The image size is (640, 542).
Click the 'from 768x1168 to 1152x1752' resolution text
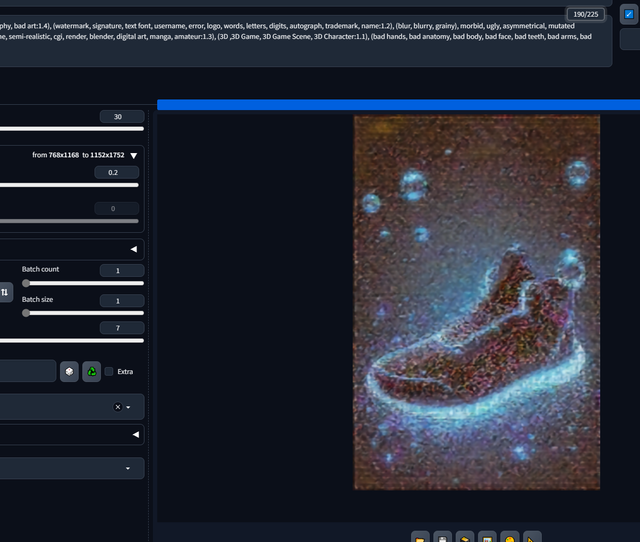click(78, 155)
